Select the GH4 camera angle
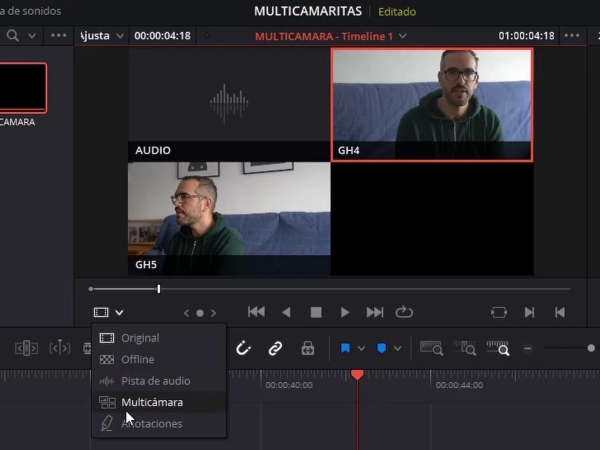The height and width of the screenshot is (450, 600). click(431, 104)
